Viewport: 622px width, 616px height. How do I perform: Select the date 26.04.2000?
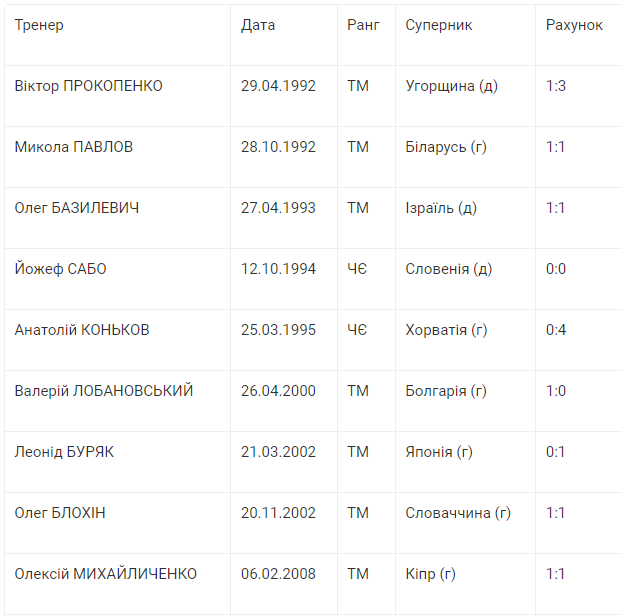click(x=278, y=391)
